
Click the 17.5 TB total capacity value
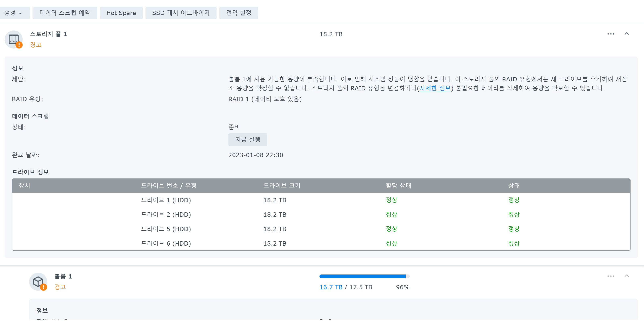(361, 287)
